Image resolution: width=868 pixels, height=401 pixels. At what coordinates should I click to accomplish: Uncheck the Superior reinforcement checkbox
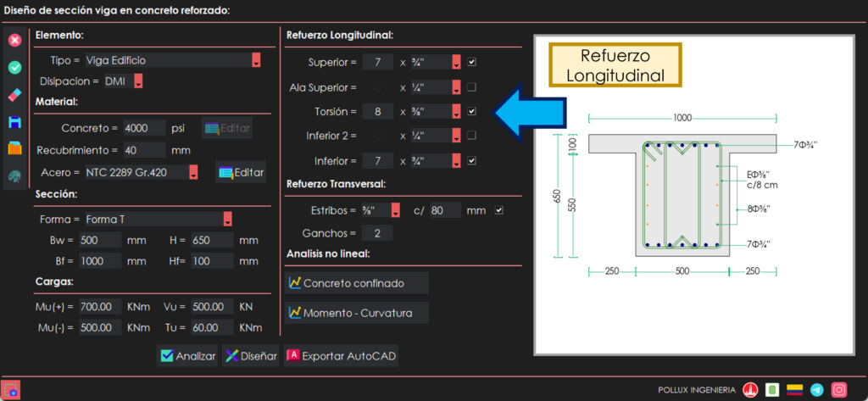tap(472, 62)
